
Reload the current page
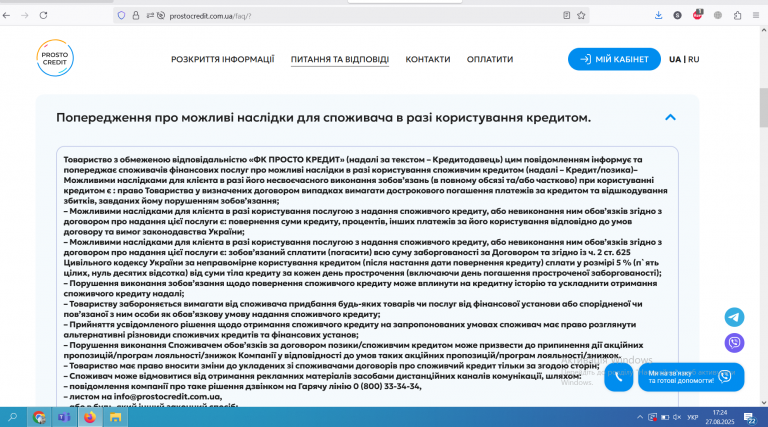click(x=44, y=16)
